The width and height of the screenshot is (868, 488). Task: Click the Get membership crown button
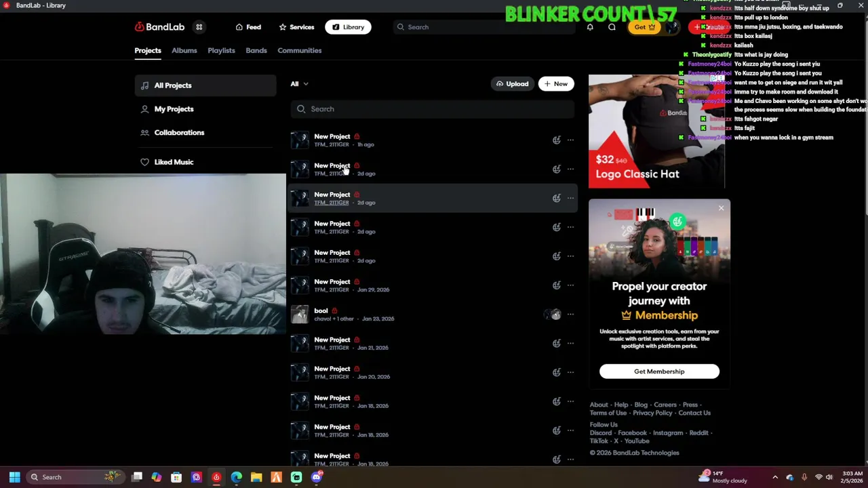pyautogui.click(x=644, y=27)
